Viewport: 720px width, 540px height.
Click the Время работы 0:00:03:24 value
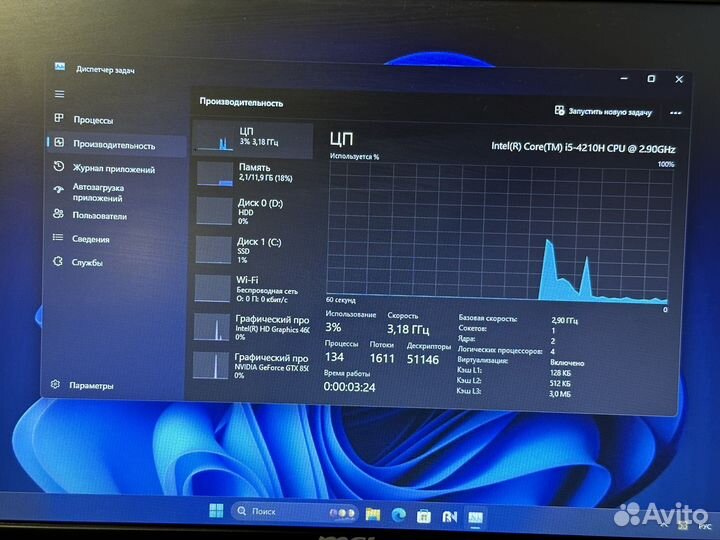tap(349, 387)
